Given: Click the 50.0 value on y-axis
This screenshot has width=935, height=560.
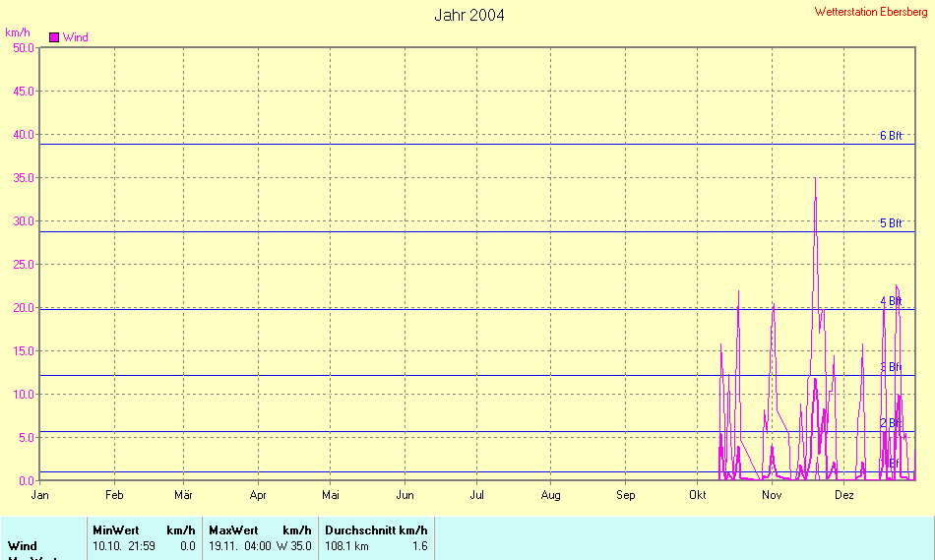Looking at the screenshot, I should point(20,47).
